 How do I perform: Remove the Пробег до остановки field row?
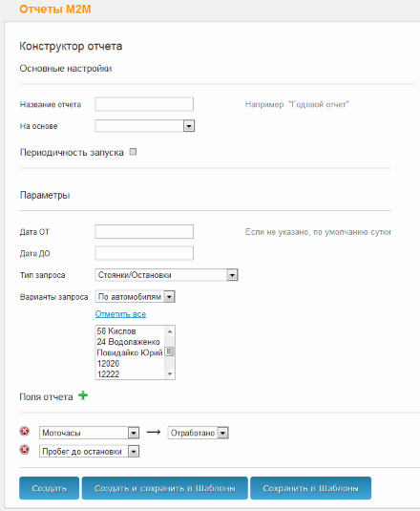(x=25, y=450)
